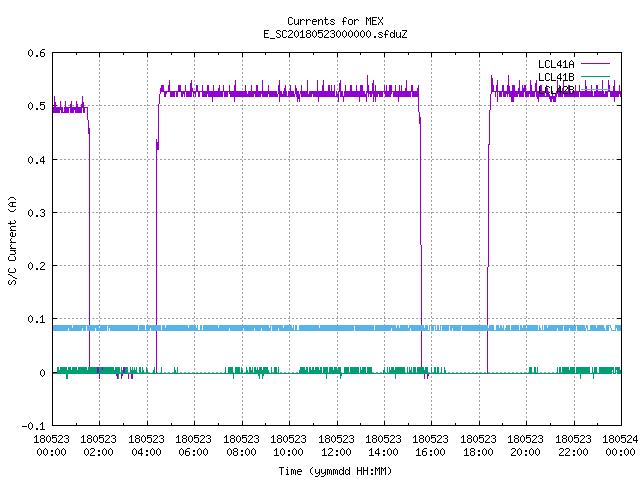Click the LCL41A legend label

[556, 64]
